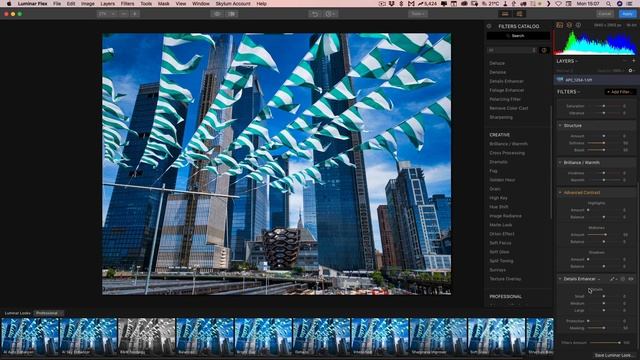The height and width of the screenshot is (360, 640).
Task: Click the Filters Catalog back icon
Action: [489, 26]
